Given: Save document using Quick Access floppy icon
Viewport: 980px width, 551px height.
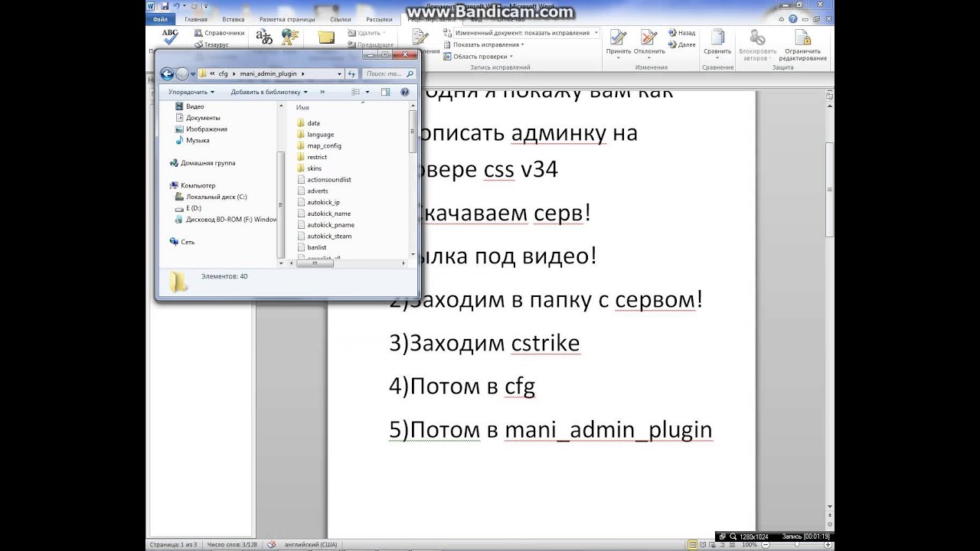Looking at the screenshot, I should [x=165, y=6].
